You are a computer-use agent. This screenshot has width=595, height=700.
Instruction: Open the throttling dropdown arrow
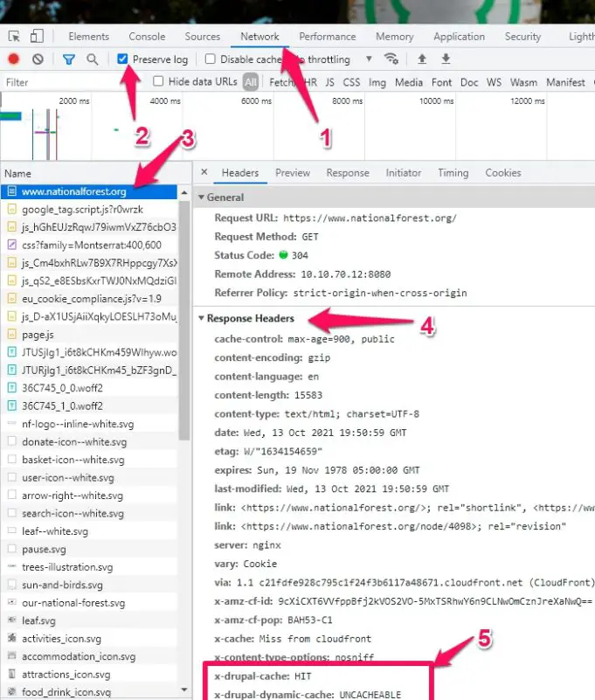(x=369, y=59)
